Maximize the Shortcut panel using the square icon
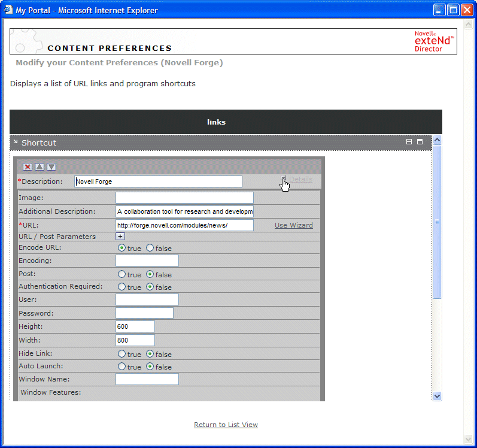Viewport: 477px width, 448px height. tap(420, 142)
